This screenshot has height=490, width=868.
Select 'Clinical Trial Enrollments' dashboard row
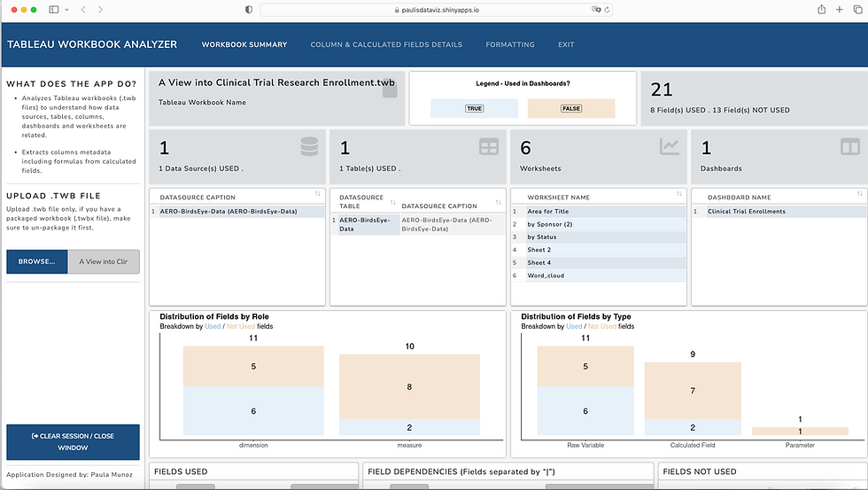[x=779, y=212]
